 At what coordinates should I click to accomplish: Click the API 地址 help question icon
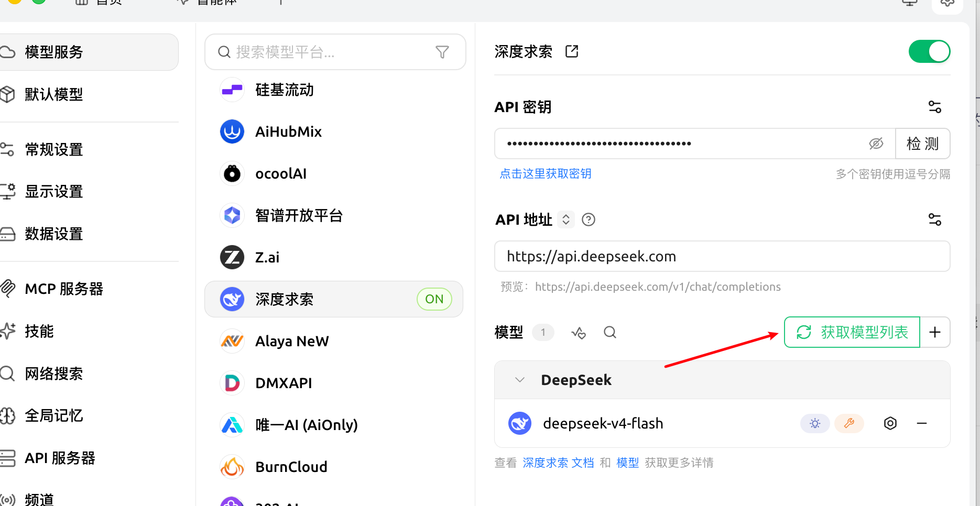click(x=589, y=219)
